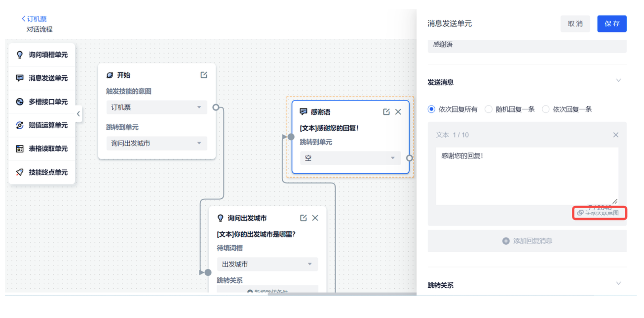644x318 pixels.
Task: Select 表格读取单元 in the unit list
Action: tap(42, 149)
